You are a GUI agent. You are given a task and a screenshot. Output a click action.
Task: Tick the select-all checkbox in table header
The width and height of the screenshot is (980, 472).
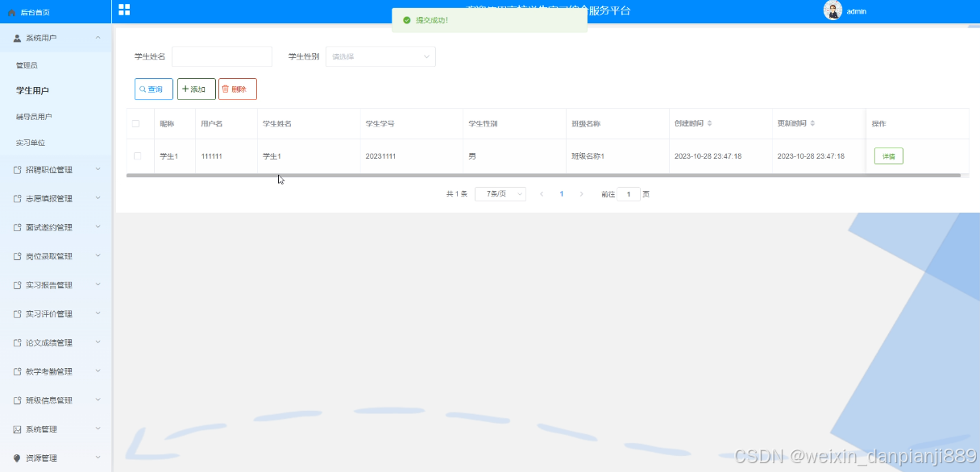click(136, 123)
